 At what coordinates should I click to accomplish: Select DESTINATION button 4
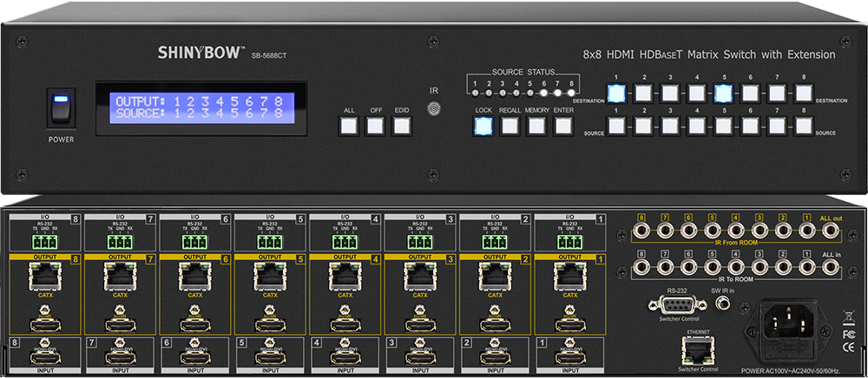click(x=696, y=93)
